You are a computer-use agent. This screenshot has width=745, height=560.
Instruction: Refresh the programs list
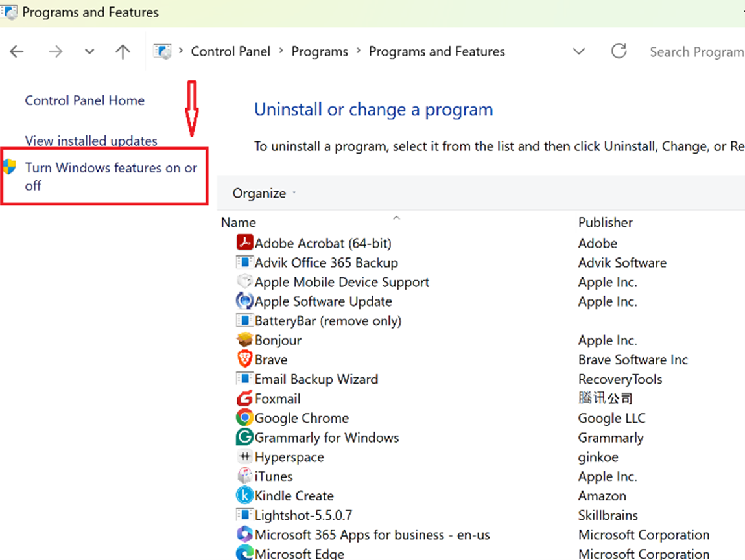619,51
